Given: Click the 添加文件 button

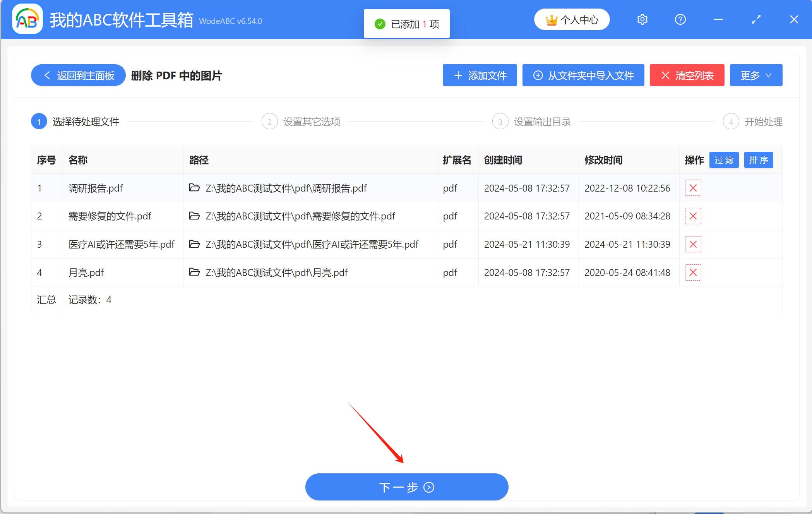Looking at the screenshot, I should [x=480, y=75].
